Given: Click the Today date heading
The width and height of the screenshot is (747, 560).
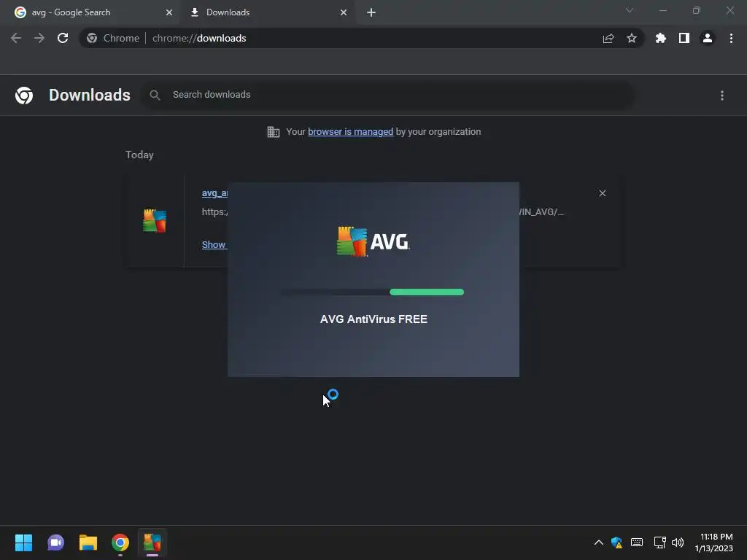Looking at the screenshot, I should click(139, 155).
